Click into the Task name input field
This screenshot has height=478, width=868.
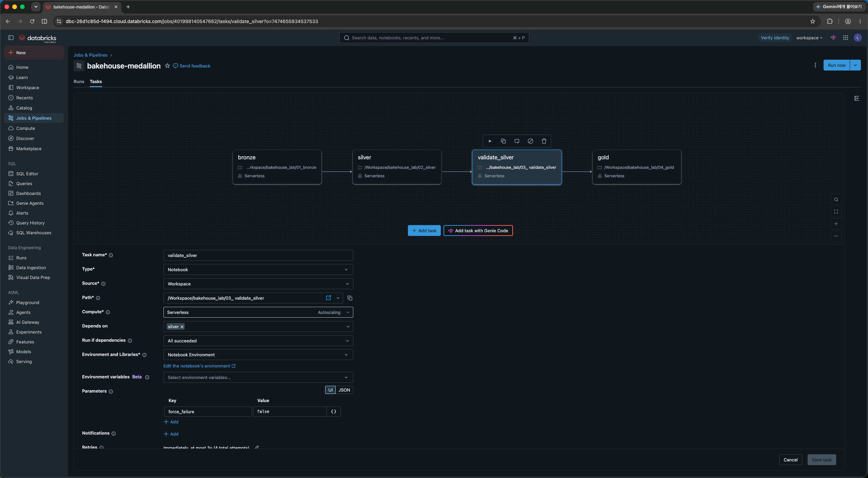(258, 255)
